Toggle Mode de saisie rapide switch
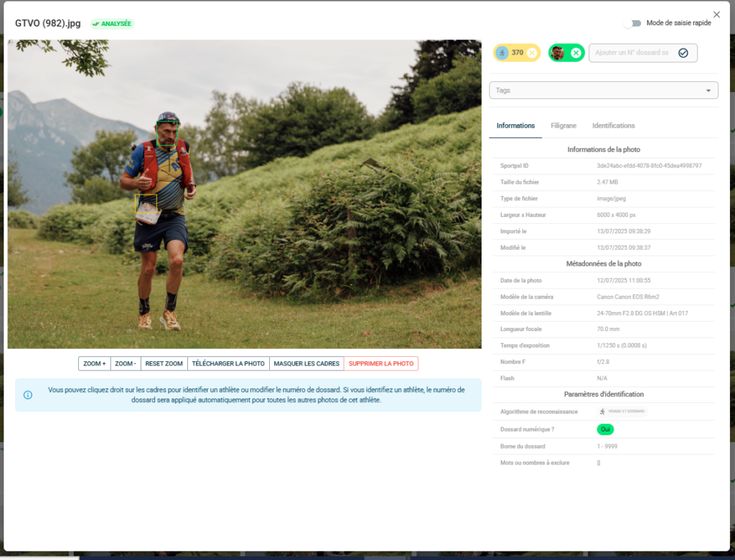Viewport: 735px width, 560px height. tap(632, 24)
